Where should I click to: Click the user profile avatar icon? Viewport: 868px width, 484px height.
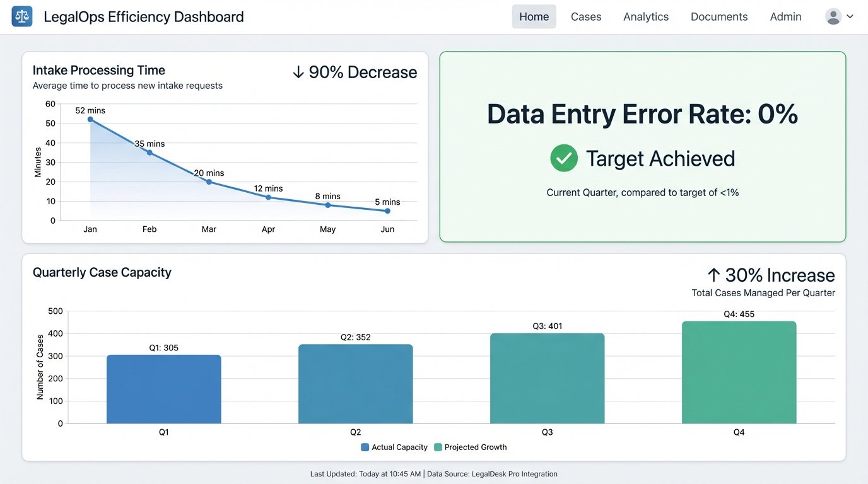click(833, 16)
